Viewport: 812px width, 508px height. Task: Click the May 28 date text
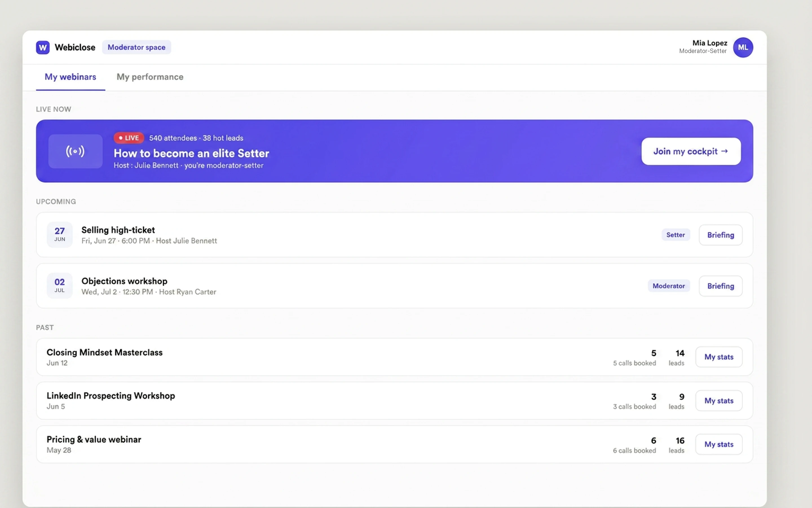pyautogui.click(x=59, y=450)
